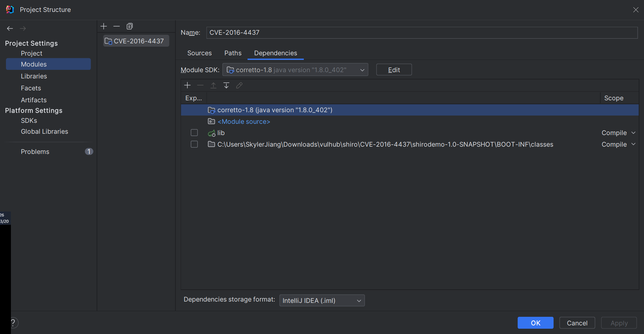Click the Cancel button
The height and width of the screenshot is (334, 644).
[577, 323]
